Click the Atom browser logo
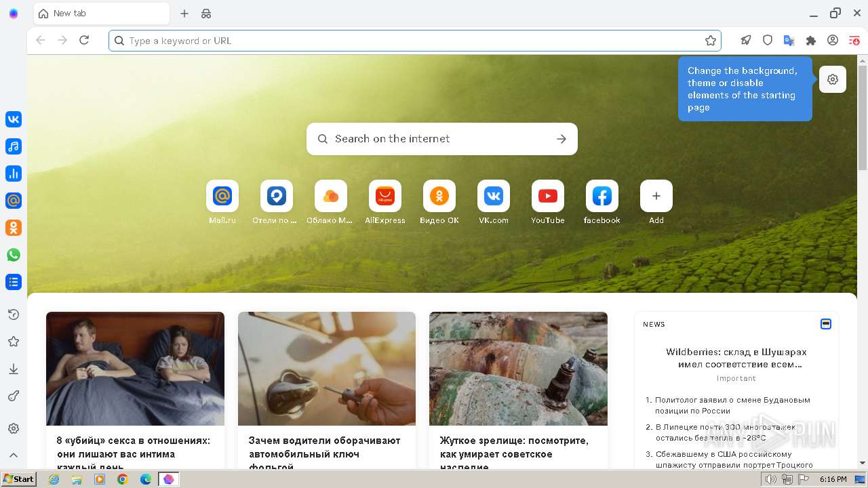Screen dimensions: 868x488 click(x=14, y=14)
